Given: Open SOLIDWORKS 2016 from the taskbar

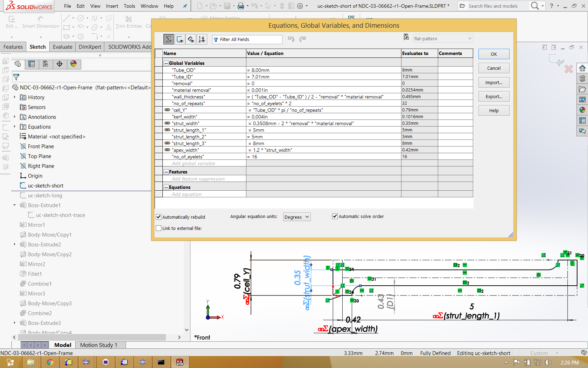Looking at the screenshot, I should click(180, 362).
